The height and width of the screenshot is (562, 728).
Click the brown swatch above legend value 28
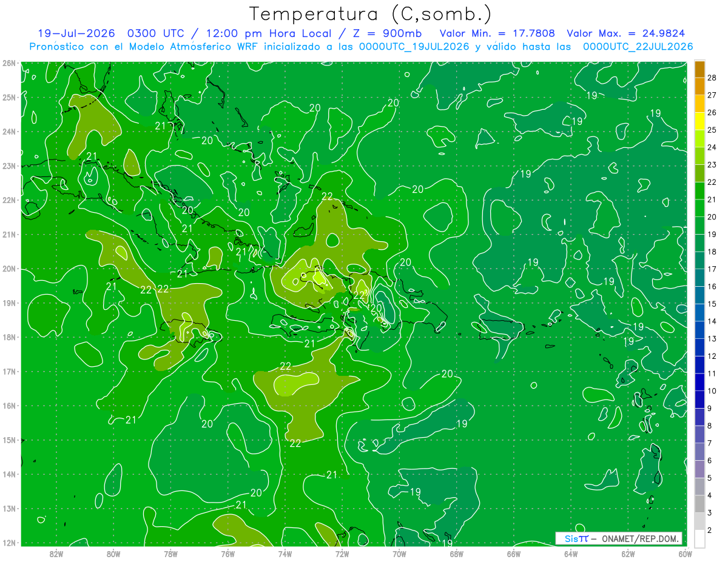click(699, 69)
